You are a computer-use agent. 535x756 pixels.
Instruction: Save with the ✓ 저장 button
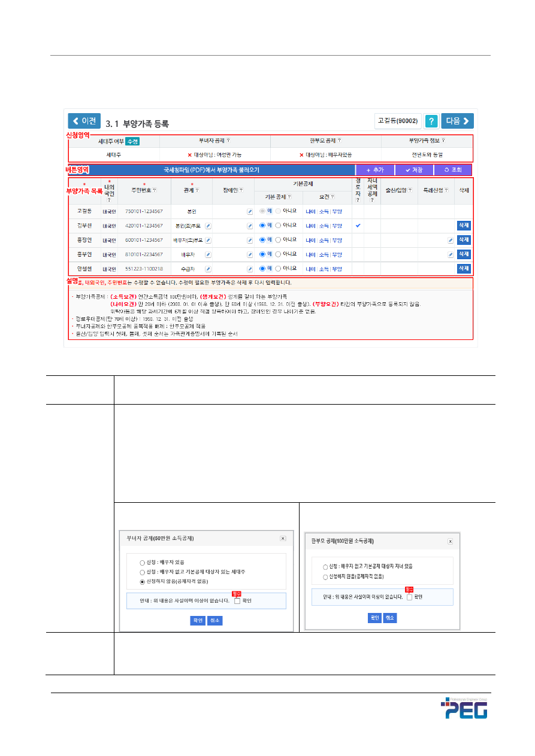(x=413, y=170)
